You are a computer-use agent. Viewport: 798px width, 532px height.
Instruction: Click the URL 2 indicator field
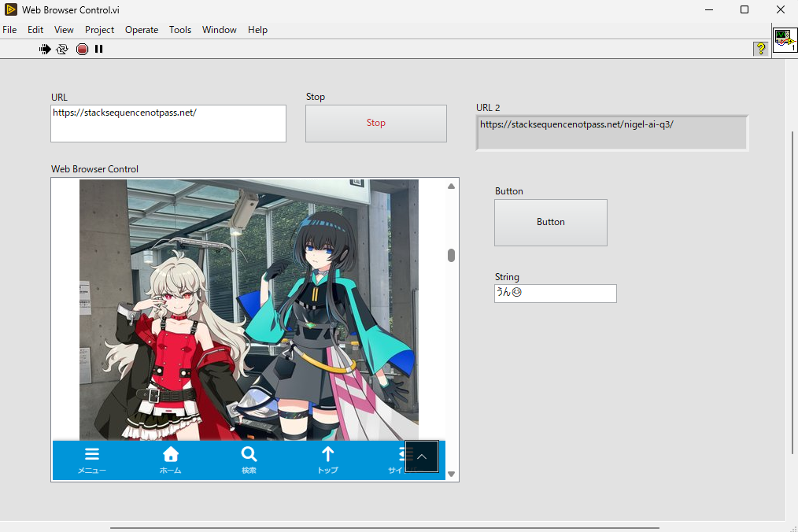click(611, 133)
